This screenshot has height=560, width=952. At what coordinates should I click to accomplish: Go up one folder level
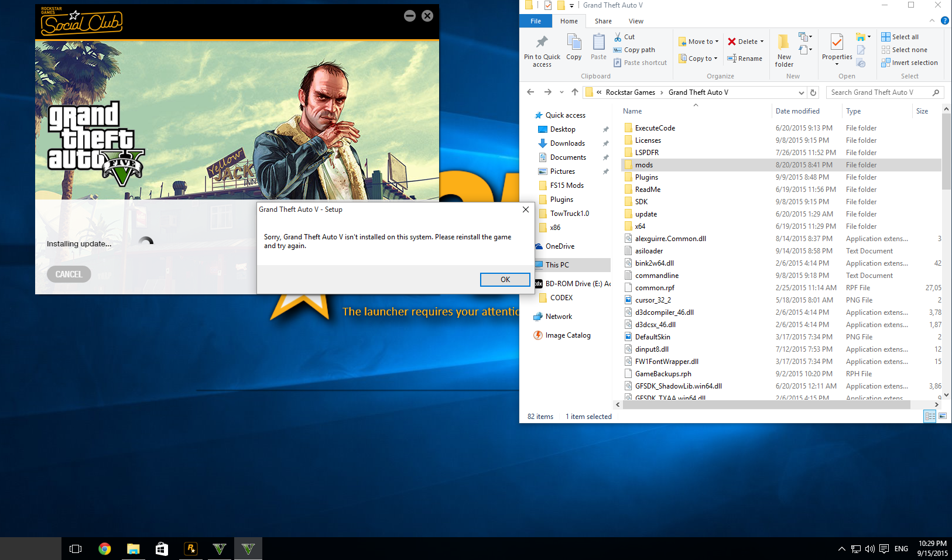point(575,92)
